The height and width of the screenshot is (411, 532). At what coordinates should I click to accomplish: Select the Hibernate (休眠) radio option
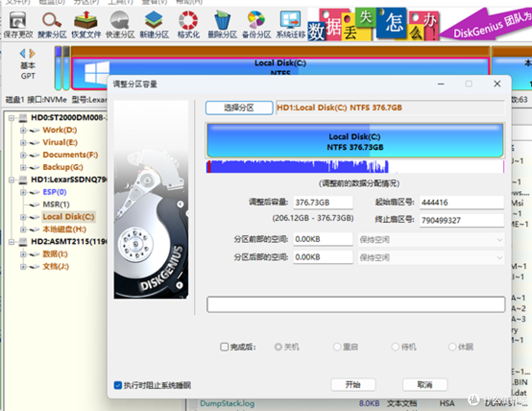(x=452, y=347)
